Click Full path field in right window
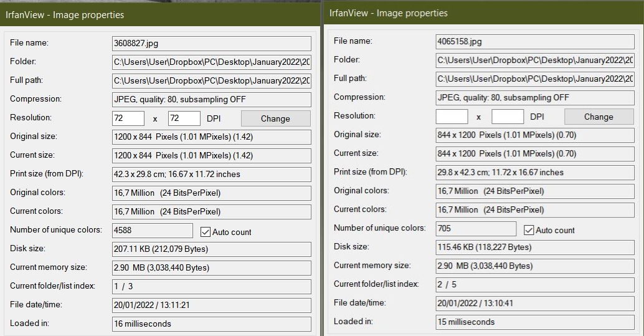 pos(535,79)
